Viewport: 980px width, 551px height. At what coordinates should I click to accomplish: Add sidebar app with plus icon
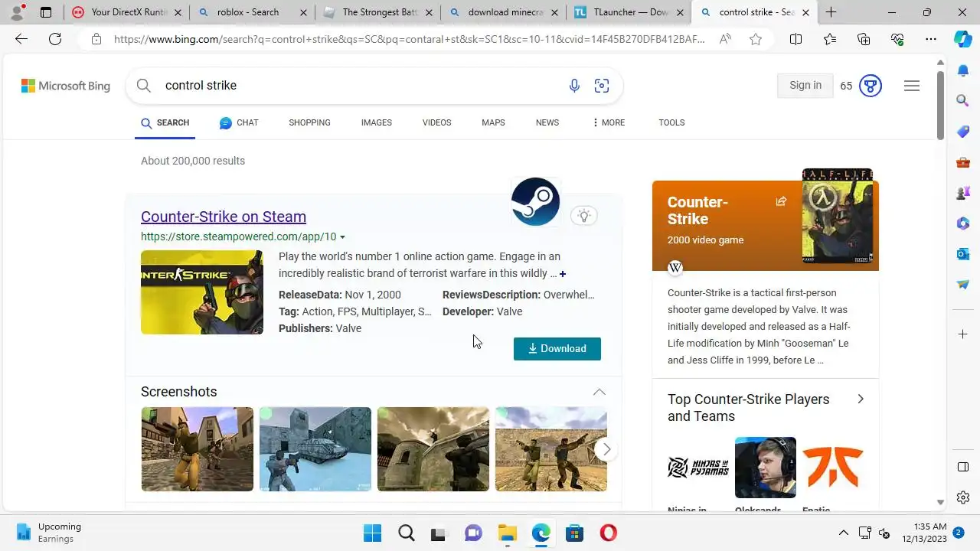point(963,334)
